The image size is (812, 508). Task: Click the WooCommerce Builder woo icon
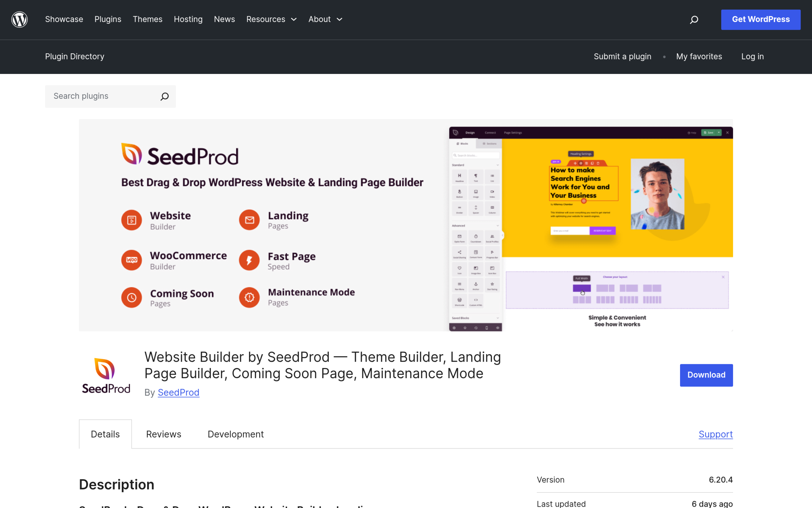[x=132, y=260]
